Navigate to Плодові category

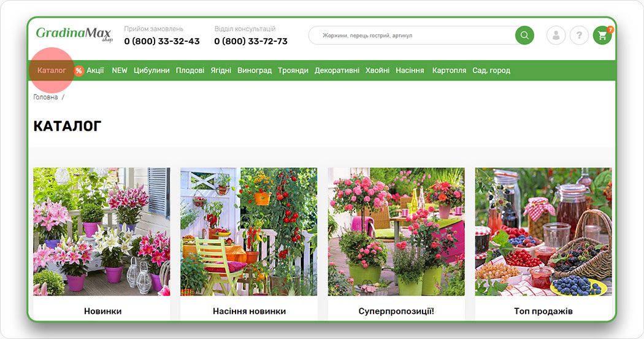click(x=190, y=71)
